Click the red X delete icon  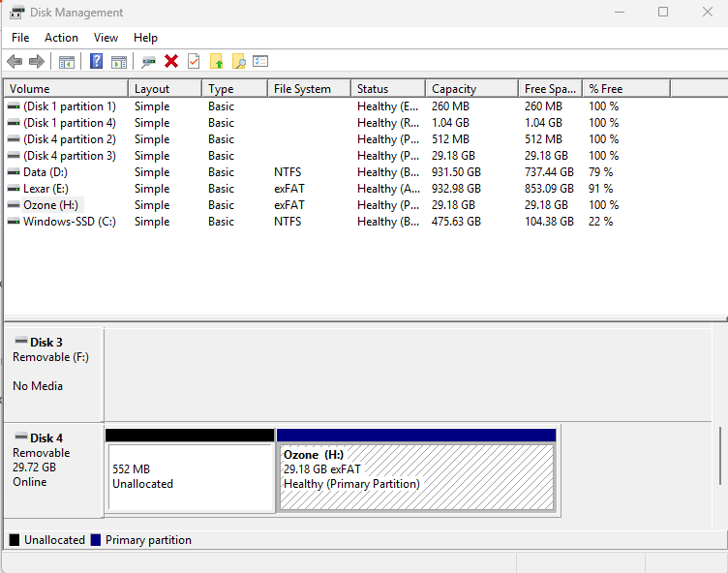click(x=171, y=61)
